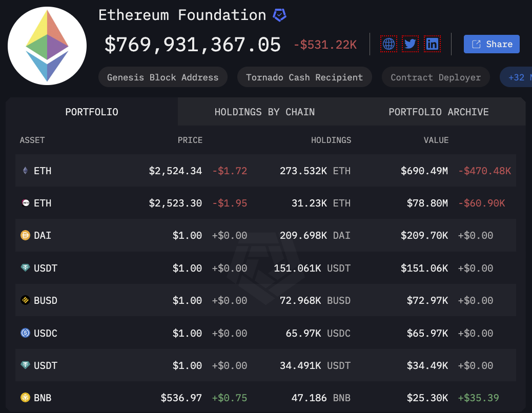Click holdings 31.23K ETH
The image size is (532, 413).
click(321, 203)
